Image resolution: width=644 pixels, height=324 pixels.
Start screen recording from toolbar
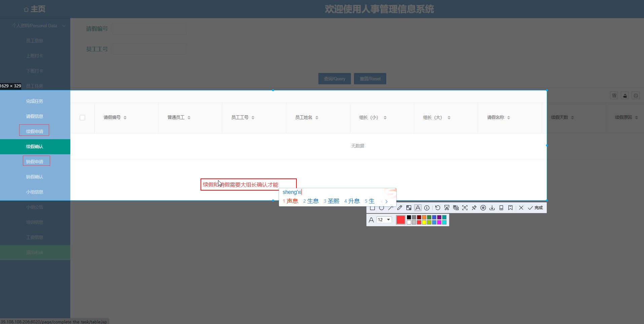click(x=483, y=208)
